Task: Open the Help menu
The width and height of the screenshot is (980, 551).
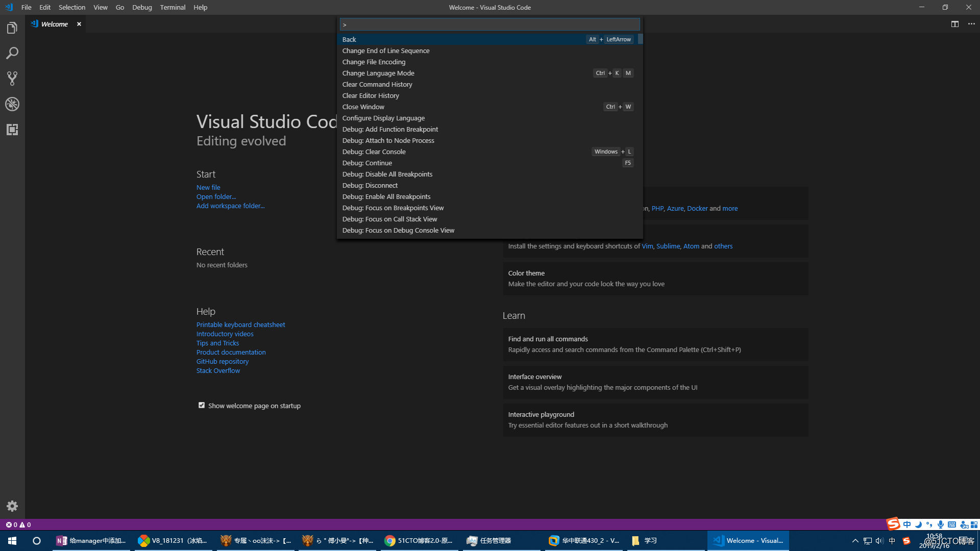Action: 201,7
